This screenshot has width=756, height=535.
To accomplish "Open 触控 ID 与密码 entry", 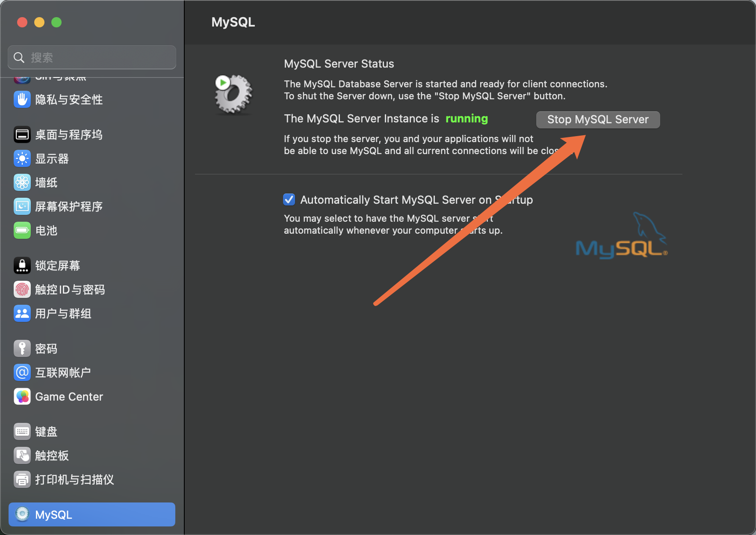I will 70,290.
